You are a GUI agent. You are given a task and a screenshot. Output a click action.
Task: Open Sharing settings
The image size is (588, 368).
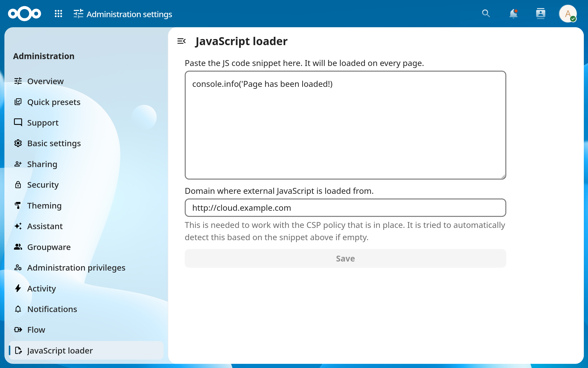coord(86,164)
